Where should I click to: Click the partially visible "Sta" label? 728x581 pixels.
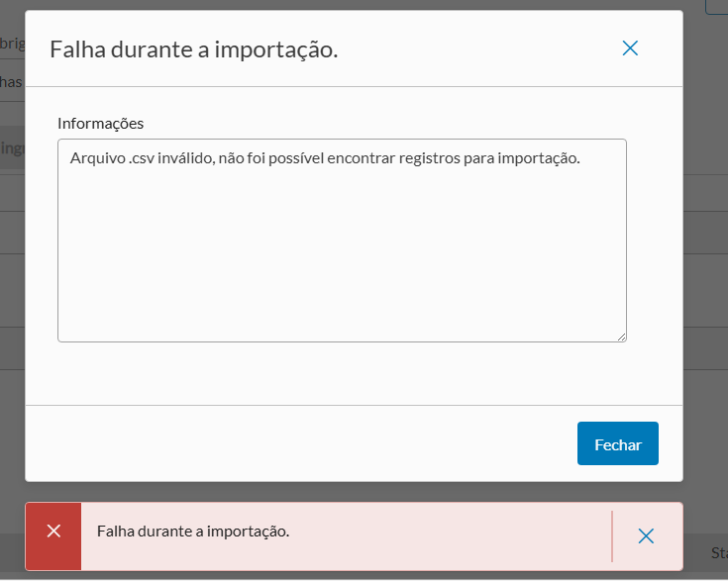718,551
